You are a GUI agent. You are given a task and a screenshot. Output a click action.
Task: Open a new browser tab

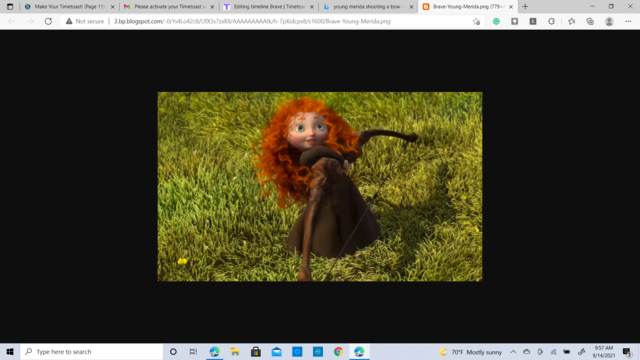(525, 7)
